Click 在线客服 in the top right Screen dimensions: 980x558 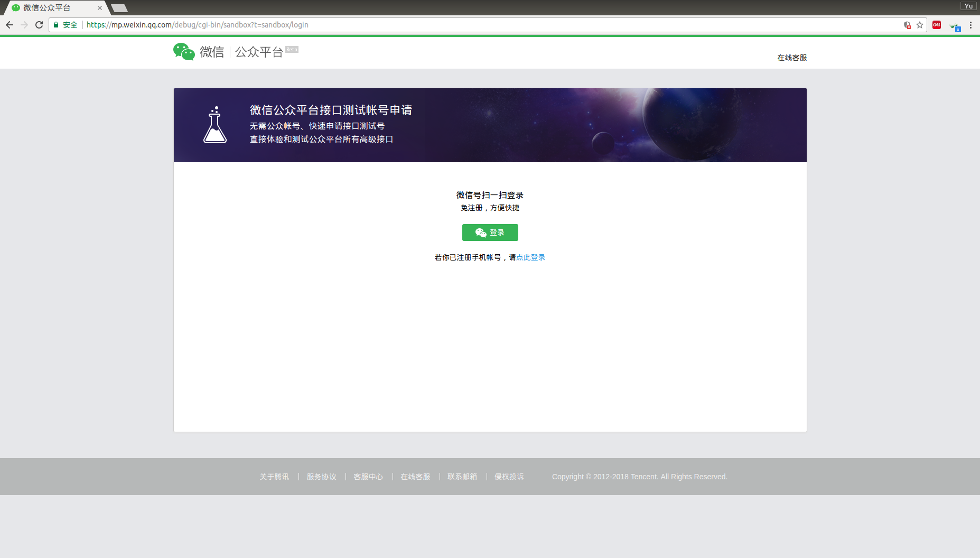pos(791,57)
